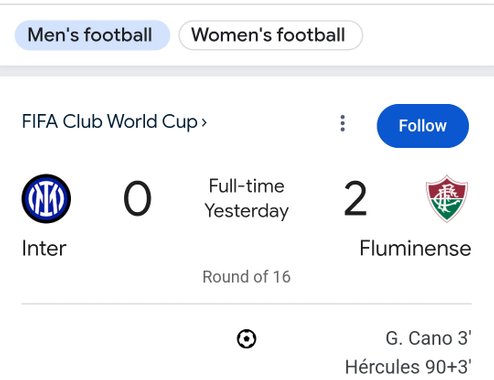Select the Round of 16 label

click(x=247, y=277)
